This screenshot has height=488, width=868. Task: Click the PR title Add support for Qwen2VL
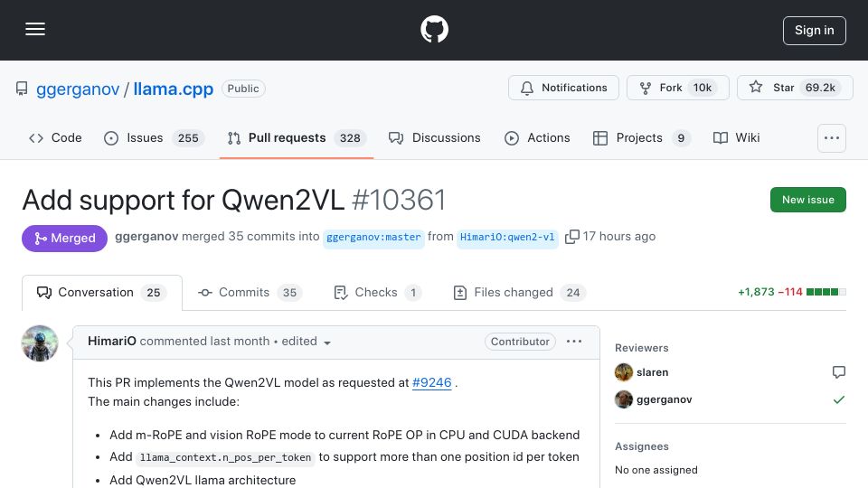click(x=184, y=200)
